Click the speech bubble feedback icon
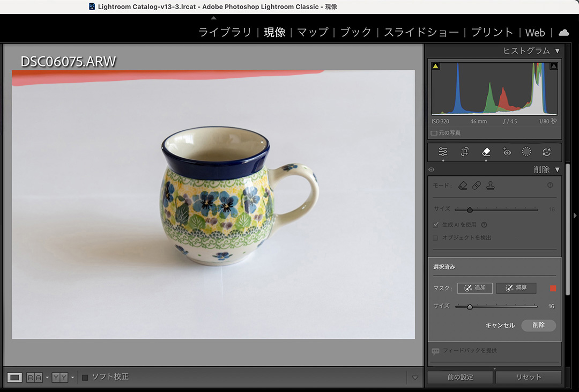Screen dimensions: 579x392 [436, 351]
